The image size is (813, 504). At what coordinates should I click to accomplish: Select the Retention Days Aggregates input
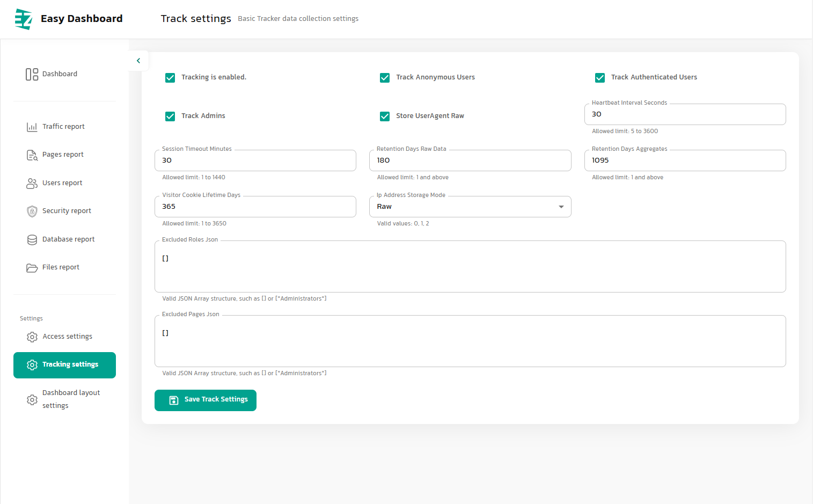coord(685,160)
